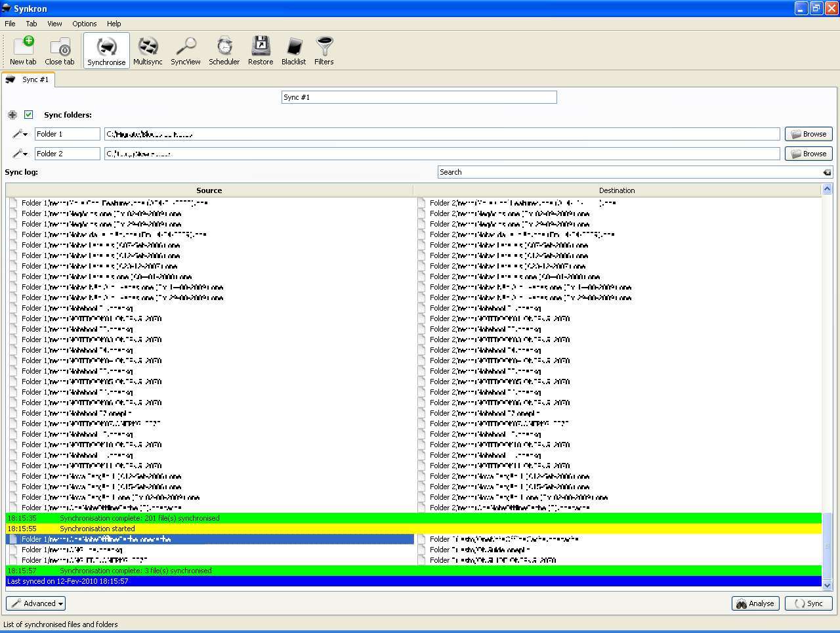Open a New tab
Screen dimensions: 840x633
[23, 51]
